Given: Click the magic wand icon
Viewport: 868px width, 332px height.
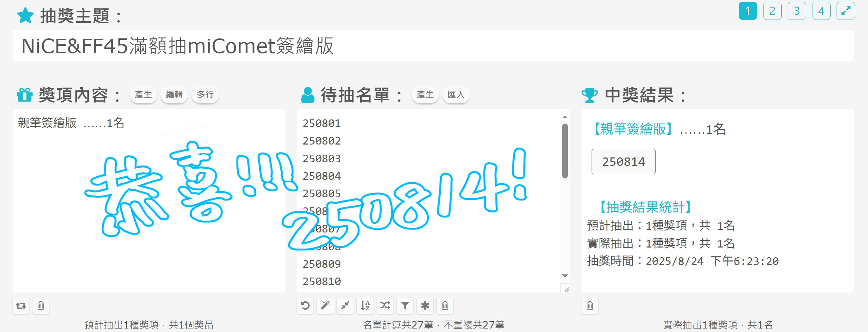Looking at the screenshot, I should click(x=325, y=306).
